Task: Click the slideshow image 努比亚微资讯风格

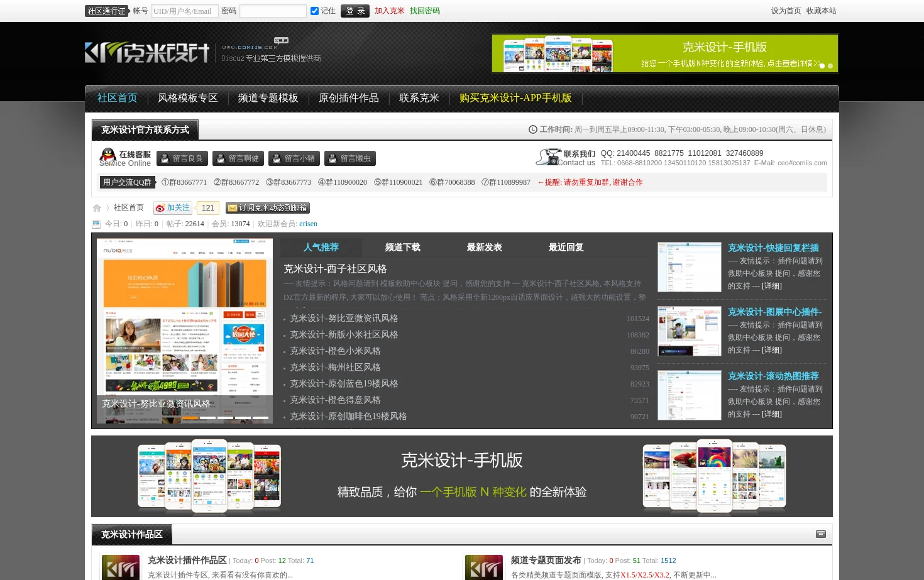Action: click(x=185, y=331)
